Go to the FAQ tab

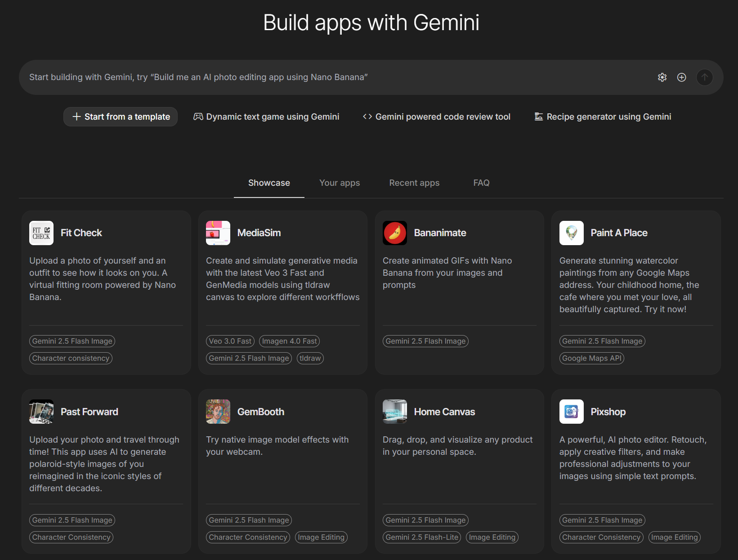point(481,183)
